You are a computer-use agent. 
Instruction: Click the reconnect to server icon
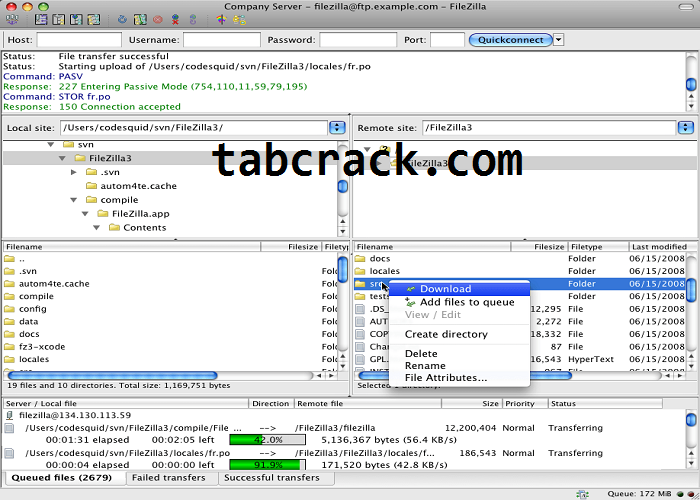point(193,20)
